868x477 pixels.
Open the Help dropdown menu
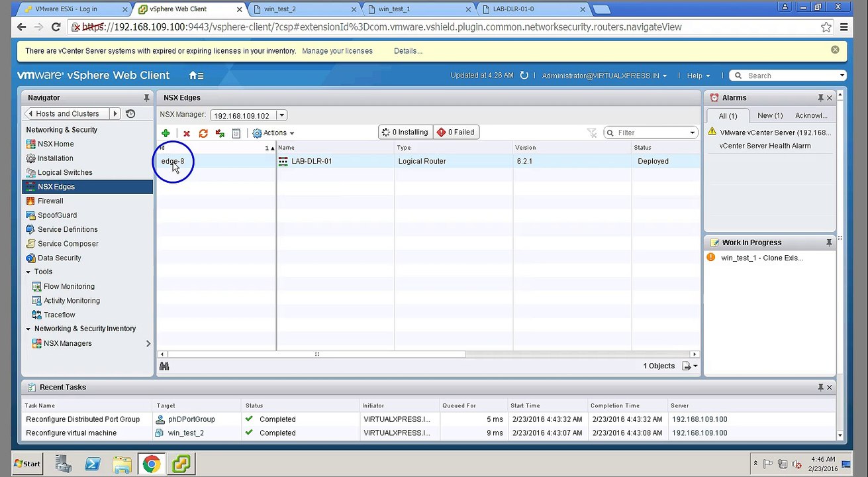pyautogui.click(x=698, y=76)
